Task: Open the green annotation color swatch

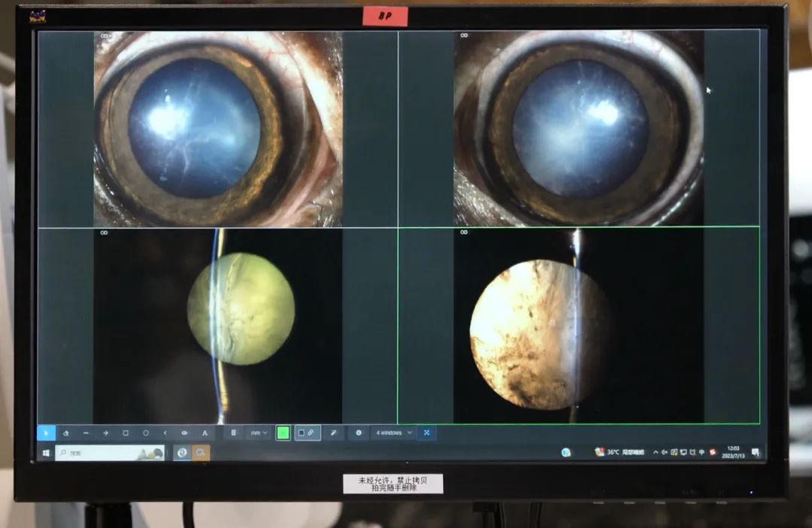Action: point(283,432)
